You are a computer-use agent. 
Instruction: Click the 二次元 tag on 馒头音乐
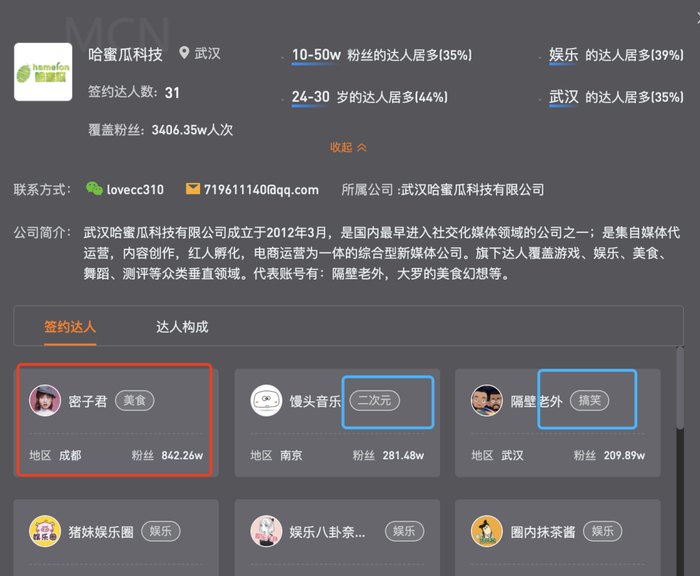pyautogui.click(x=375, y=401)
